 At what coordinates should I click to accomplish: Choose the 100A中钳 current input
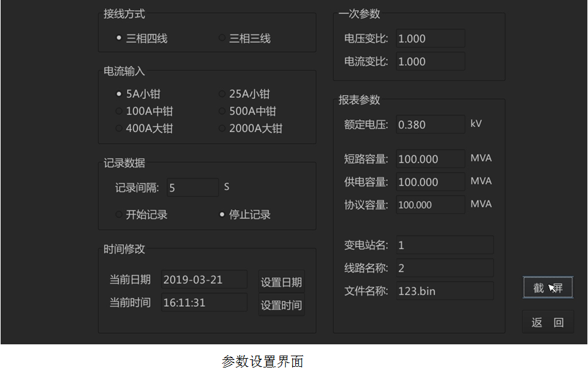(x=119, y=111)
